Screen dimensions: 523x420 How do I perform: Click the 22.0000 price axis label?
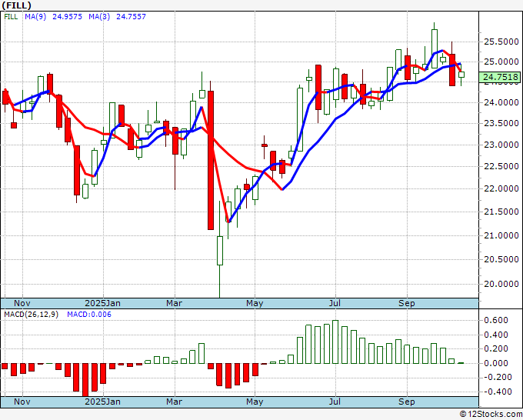tap(501, 188)
